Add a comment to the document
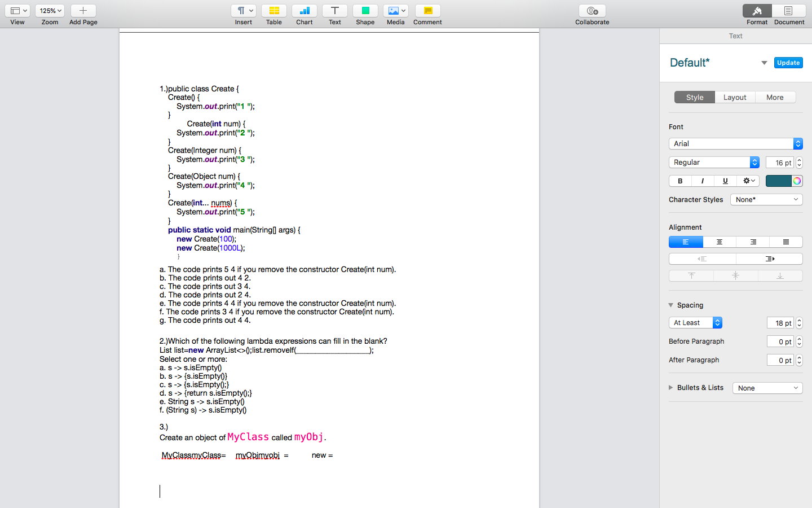Screen dimensions: 812x508 click(427, 11)
